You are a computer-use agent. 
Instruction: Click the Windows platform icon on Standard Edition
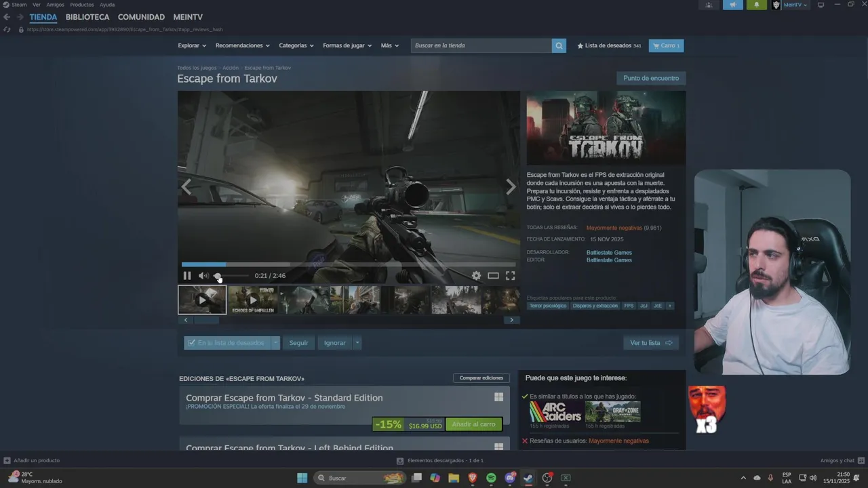pos(498,397)
